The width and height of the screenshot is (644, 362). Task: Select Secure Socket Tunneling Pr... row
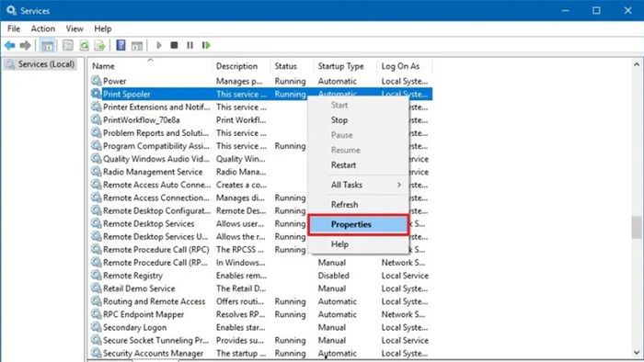260,340
